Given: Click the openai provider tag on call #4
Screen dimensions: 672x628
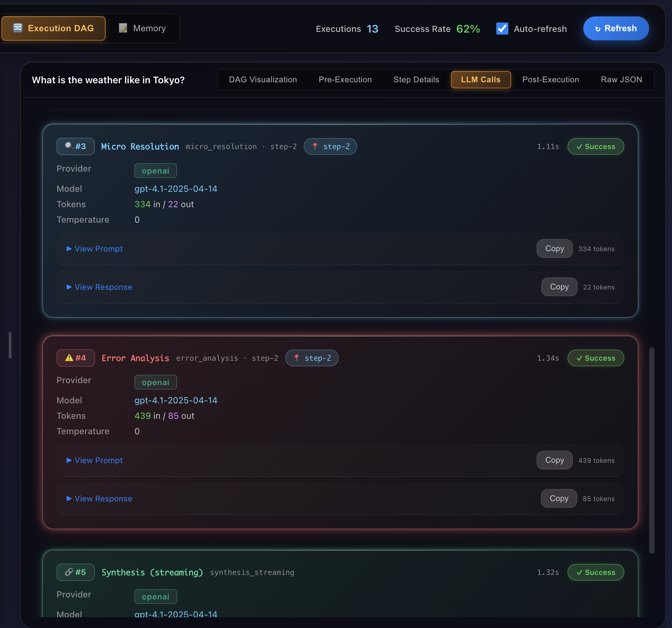Looking at the screenshot, I should pyautogui.click(x=156, y=382).
